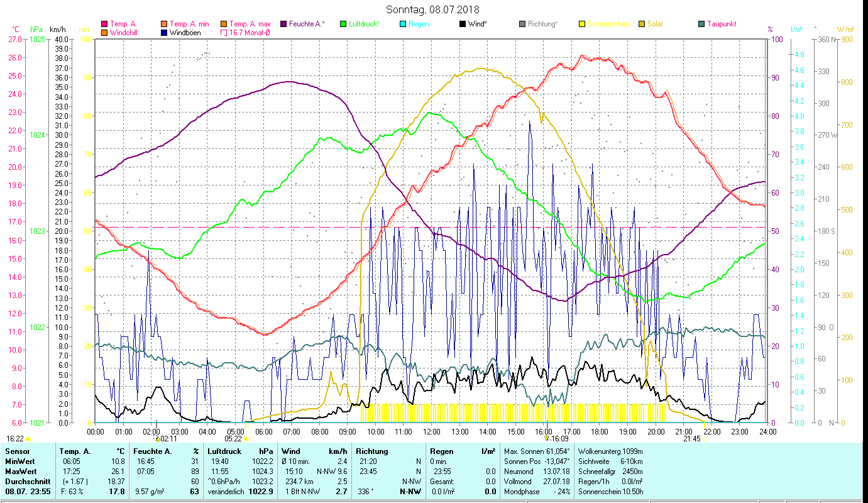
Task: Click the maximum pressure value 1024.3
Action: coord(262,472)
